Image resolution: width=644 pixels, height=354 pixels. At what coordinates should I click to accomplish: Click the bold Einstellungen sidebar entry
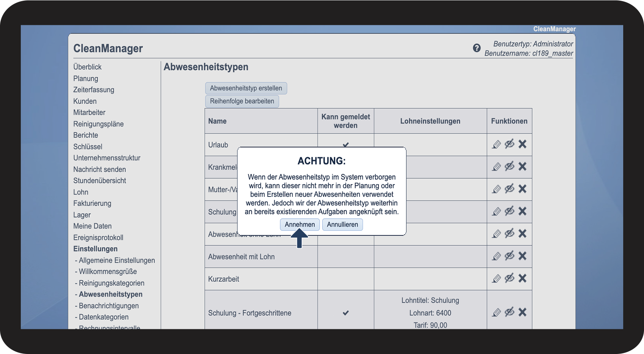(x=95, y=249)
